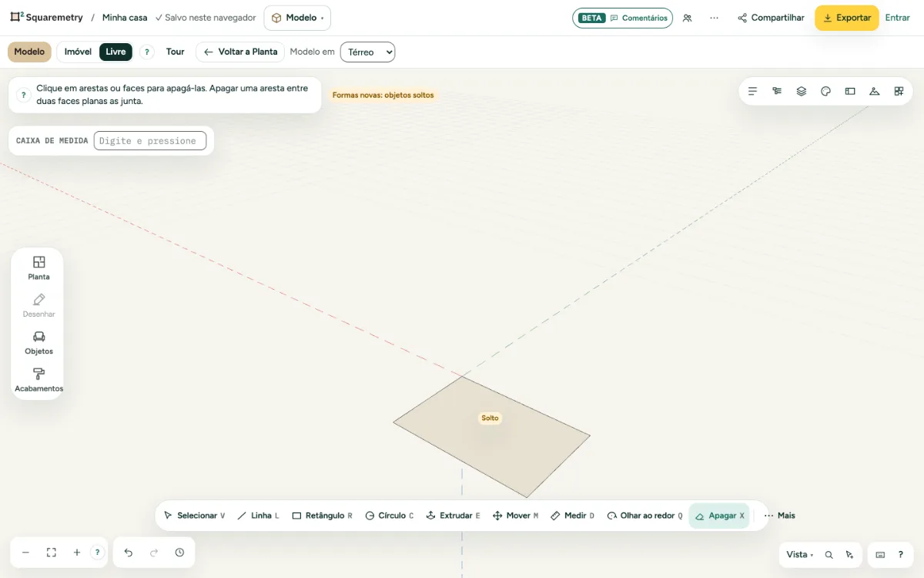Undo the last action
Viewport: 924px width, 578px height.
tap(129, 553)
